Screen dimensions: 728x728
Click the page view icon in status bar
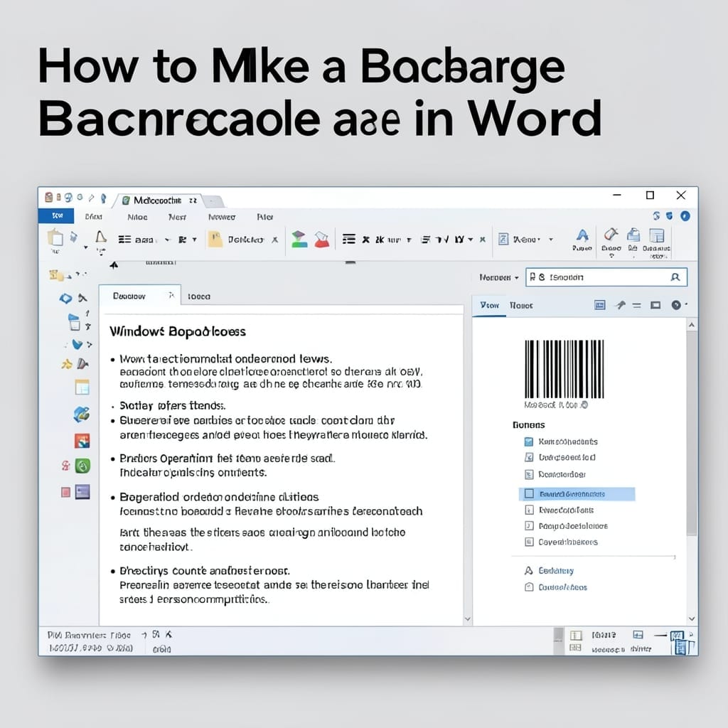pos(576,635)
